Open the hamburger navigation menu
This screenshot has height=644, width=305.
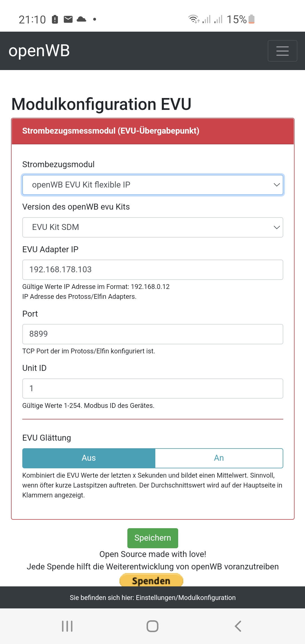282,51
